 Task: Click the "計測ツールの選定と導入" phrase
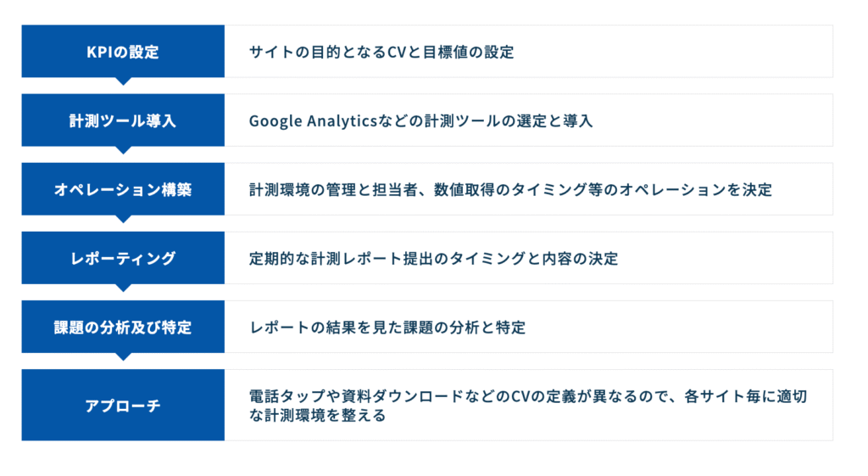click(520, 120)
